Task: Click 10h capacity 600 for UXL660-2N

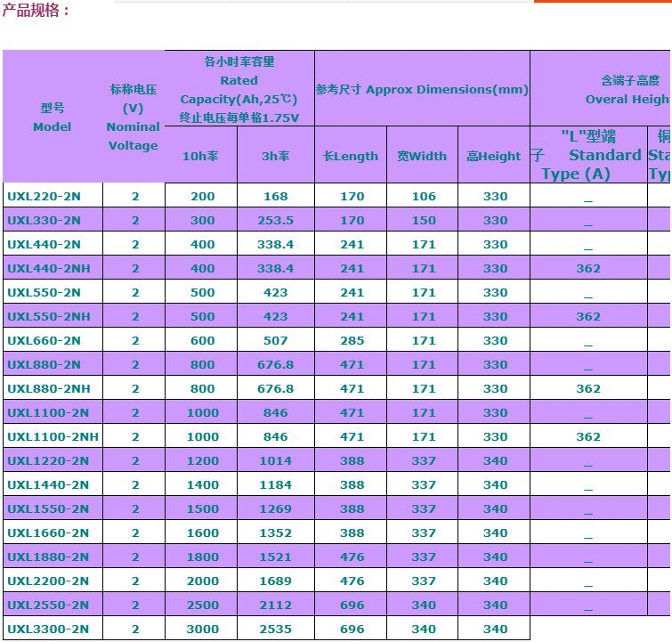Action: [203, 340]
